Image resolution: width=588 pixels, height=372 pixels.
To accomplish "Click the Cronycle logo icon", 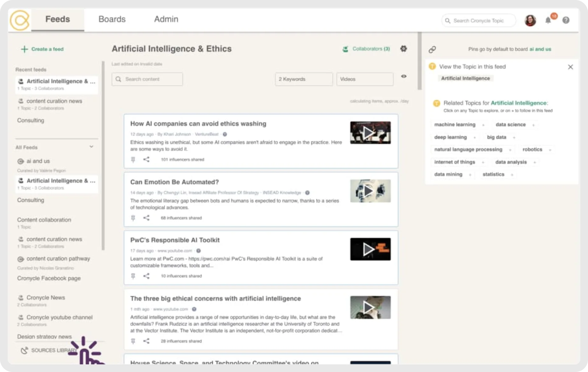I will (20, 20).
